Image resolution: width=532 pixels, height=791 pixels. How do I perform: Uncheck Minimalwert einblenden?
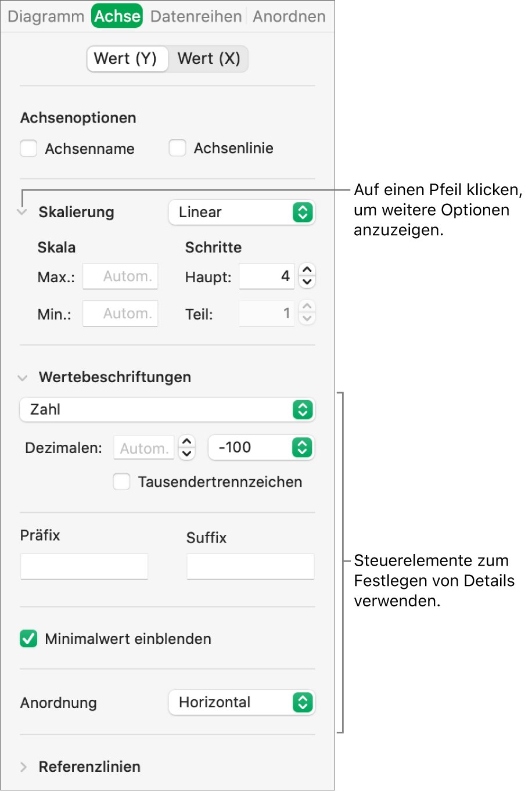tap(28, 639)
